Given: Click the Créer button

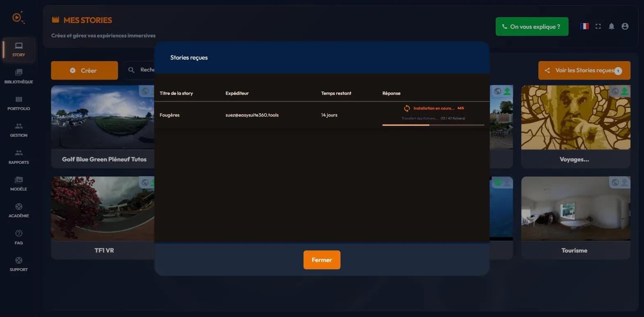Looking at the screenshot, I should tap(84, 70).
